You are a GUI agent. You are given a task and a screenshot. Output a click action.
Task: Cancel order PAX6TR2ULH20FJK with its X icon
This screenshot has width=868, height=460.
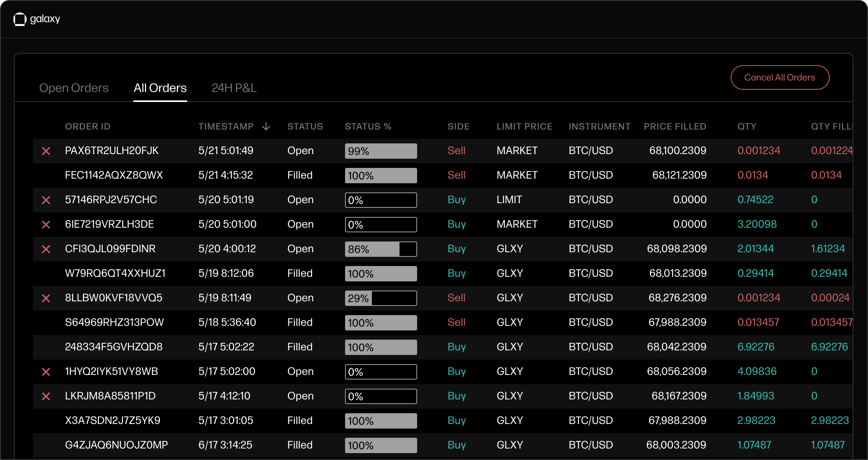[46, 151]
